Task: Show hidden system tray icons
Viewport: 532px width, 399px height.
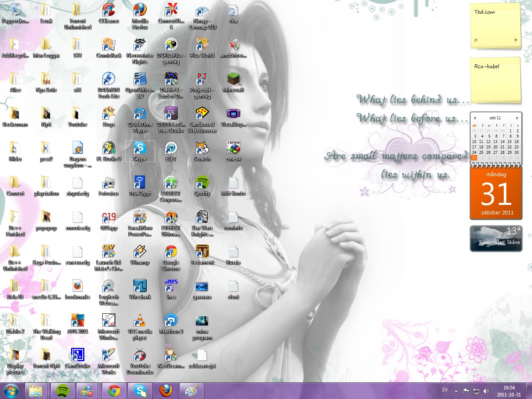Action: point(456,391)
